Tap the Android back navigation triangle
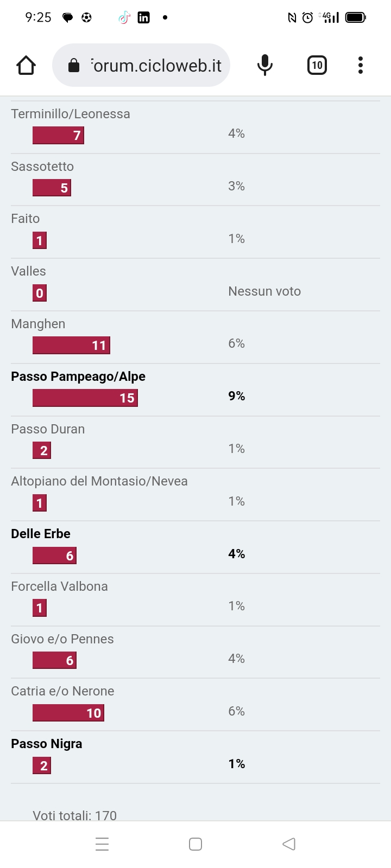 tap(289, 844)
